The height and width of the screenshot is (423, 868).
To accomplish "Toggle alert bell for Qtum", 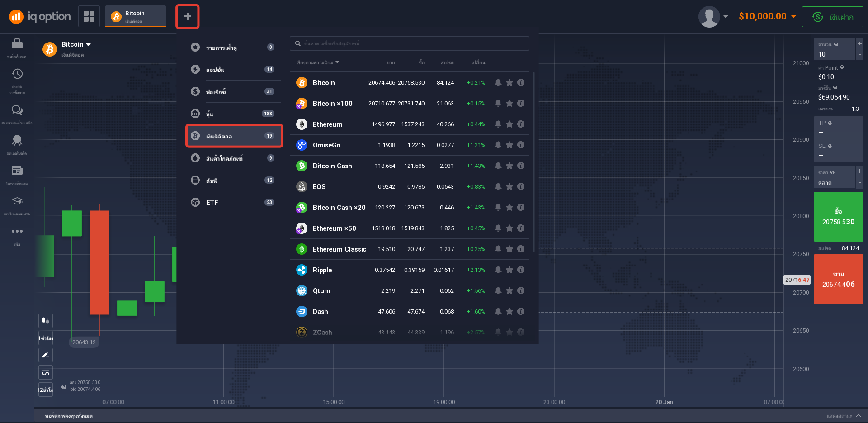I will [x=498, y=290].
